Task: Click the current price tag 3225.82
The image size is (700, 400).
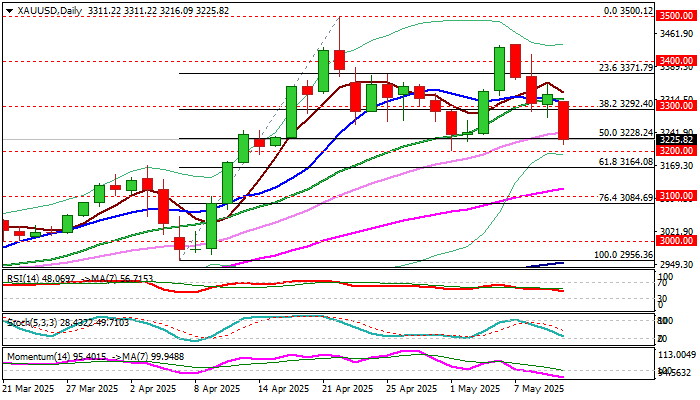Action: point(676,139)
